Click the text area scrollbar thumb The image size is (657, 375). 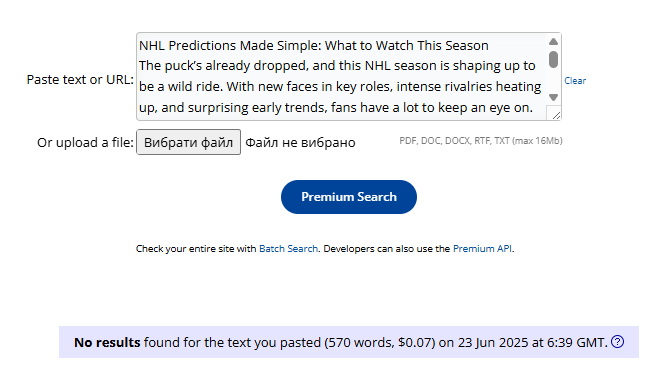point(553,59)
